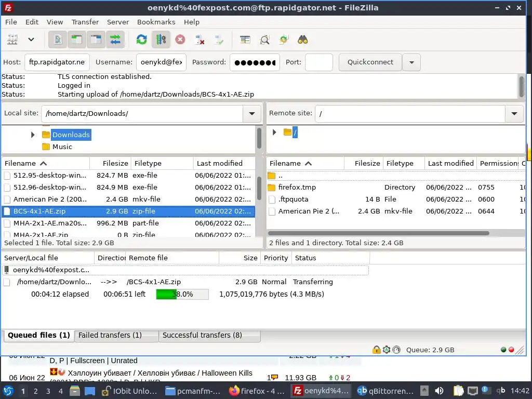Focus the Port input field
This screenshot has width=532, height=399.
click(319, 62)
